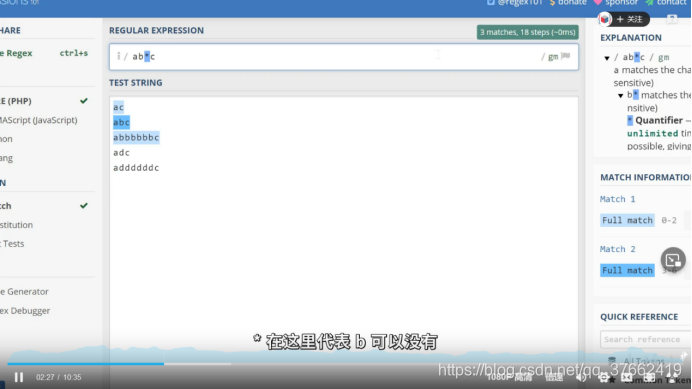Click the + 关注 follow button
692x389 pixels.
[630, 19]
